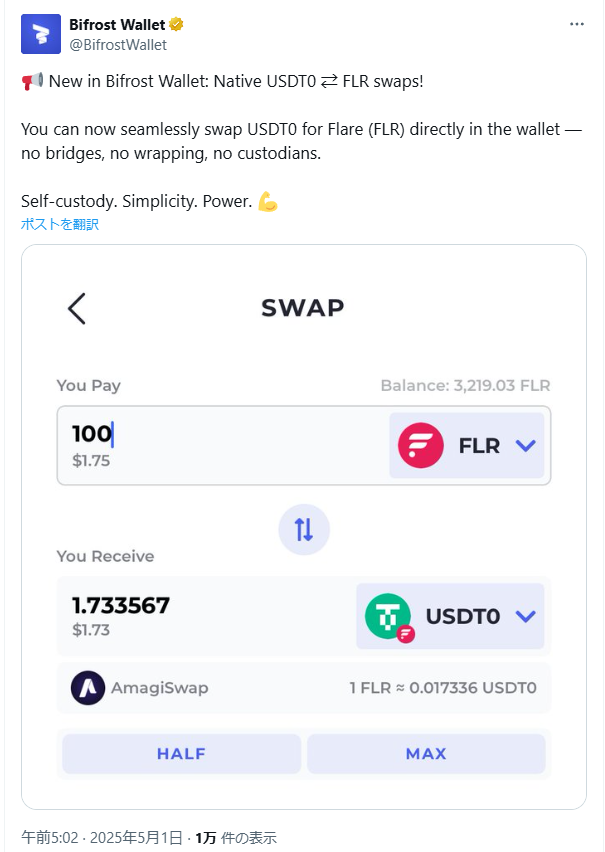Open the USDT0 receive token selector
The width and height of the screenshot is (605, 852).
coord(450,616)
